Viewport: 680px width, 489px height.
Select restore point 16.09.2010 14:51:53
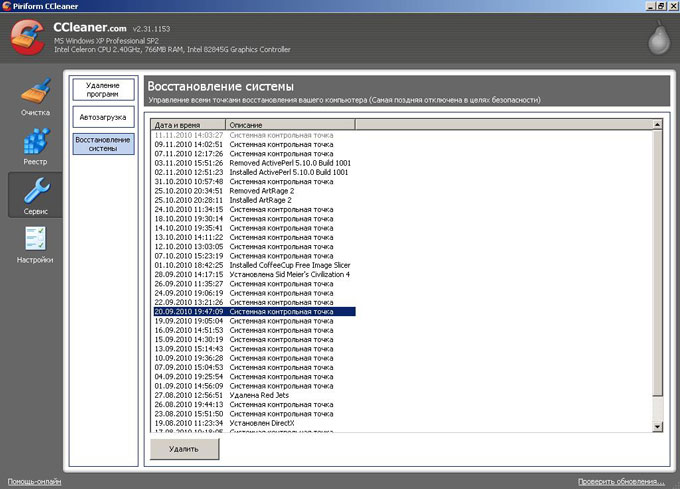255,330
